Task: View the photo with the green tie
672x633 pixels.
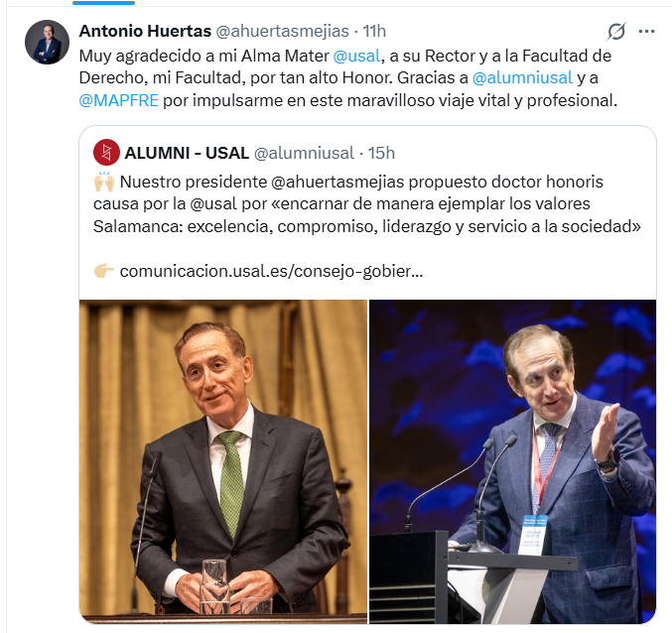Action: pos(223,461)
